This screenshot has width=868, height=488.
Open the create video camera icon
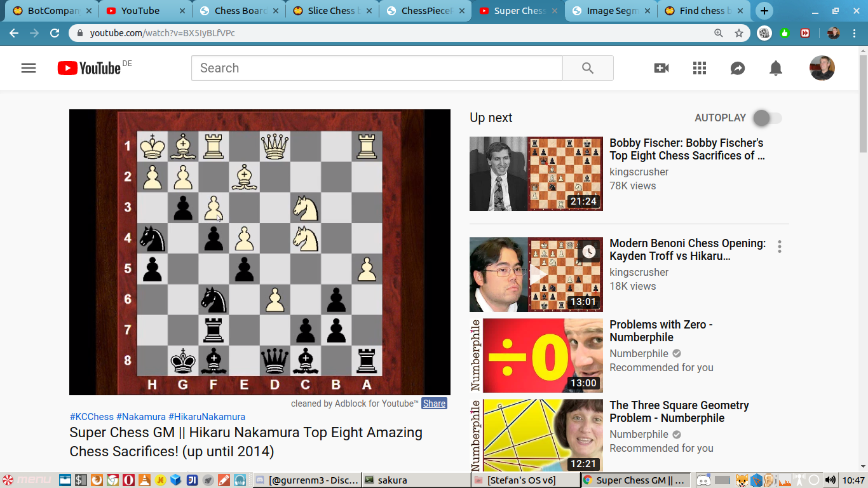click(661, 68)
